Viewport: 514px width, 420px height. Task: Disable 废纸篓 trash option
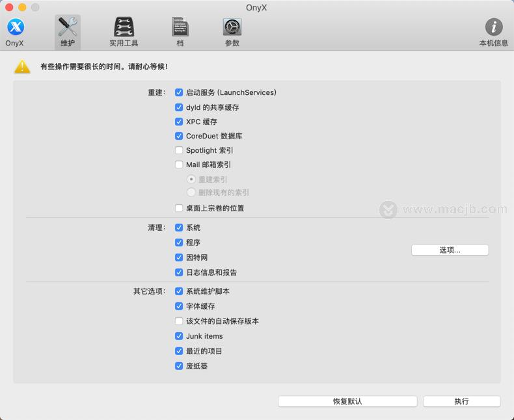[179, 365]
